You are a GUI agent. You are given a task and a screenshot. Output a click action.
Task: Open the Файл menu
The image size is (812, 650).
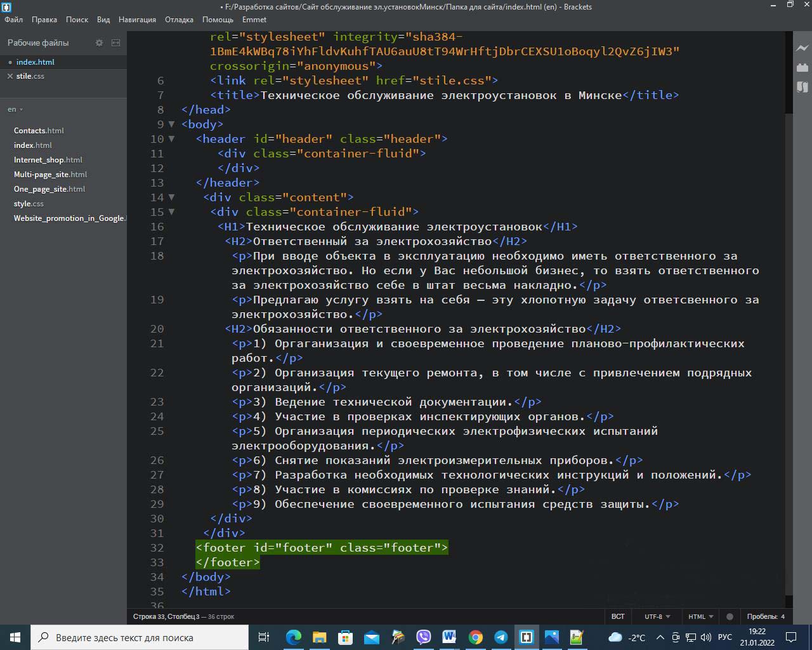click(13, 20)
